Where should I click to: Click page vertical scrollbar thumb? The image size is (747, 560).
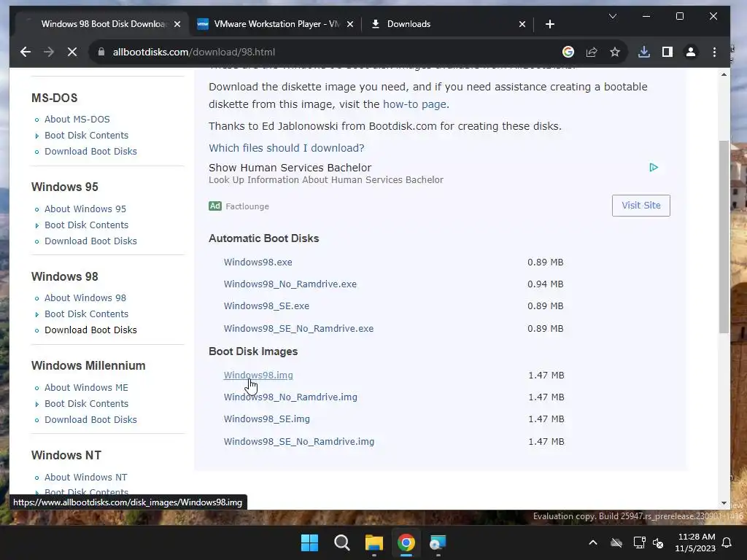click(x=724, y=237)
